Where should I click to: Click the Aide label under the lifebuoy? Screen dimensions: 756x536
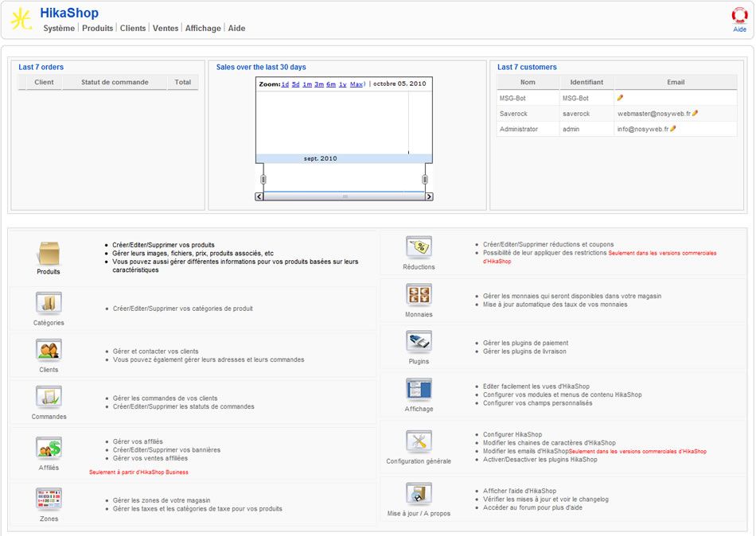coord(739,29)
